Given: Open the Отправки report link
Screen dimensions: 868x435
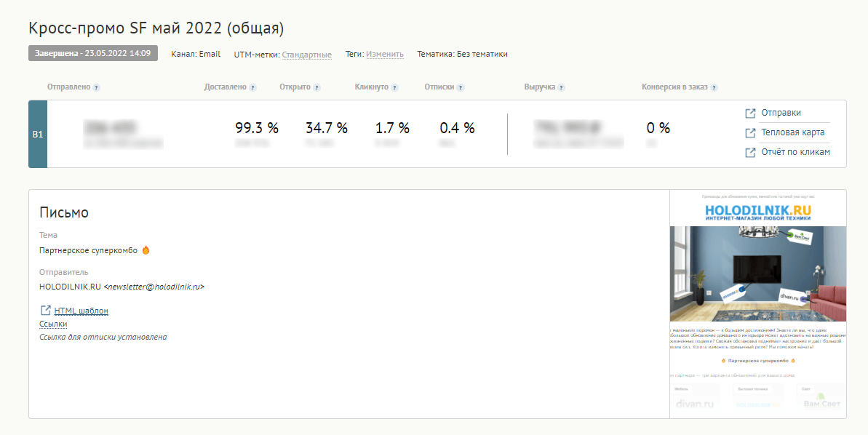Looking at the screenshot, I should click(781, 113).
